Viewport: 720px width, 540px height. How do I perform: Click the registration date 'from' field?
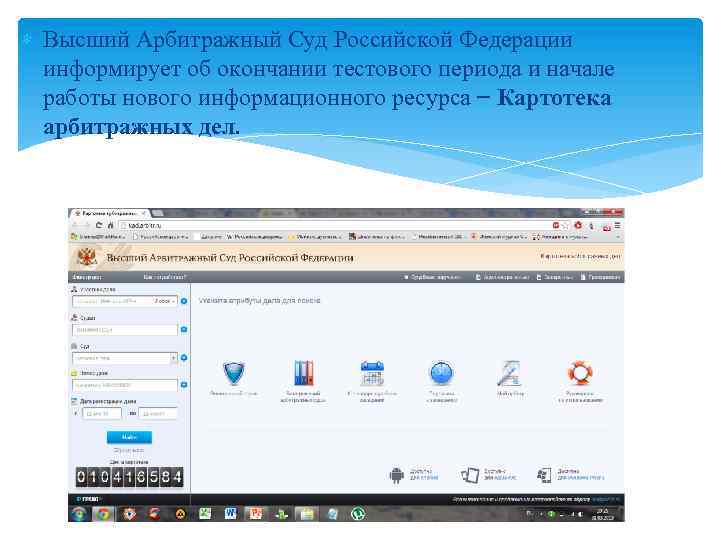click(x=102, y=413)
